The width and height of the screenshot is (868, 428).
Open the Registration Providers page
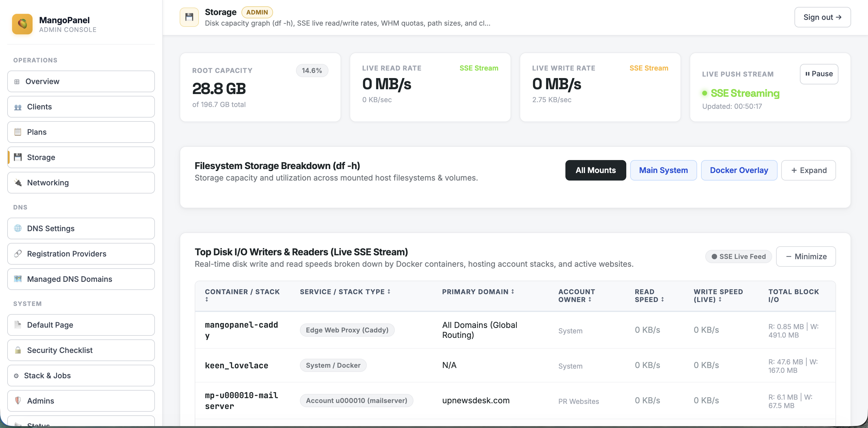(81, 254)
